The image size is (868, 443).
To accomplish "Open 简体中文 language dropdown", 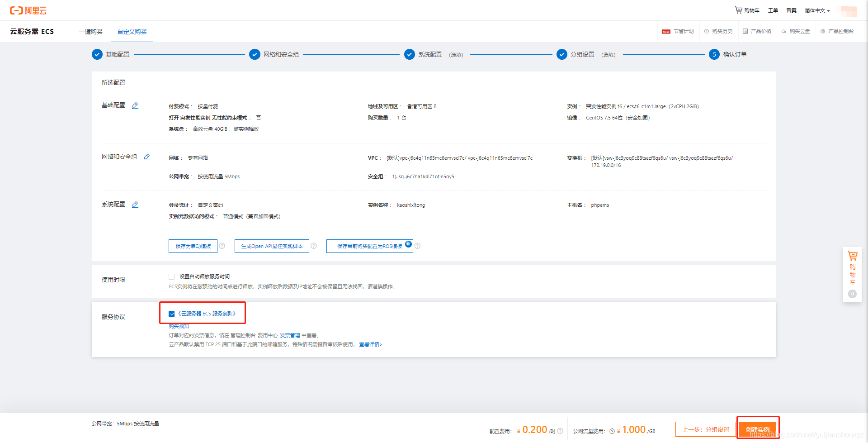I will click(x=817, y=10).
